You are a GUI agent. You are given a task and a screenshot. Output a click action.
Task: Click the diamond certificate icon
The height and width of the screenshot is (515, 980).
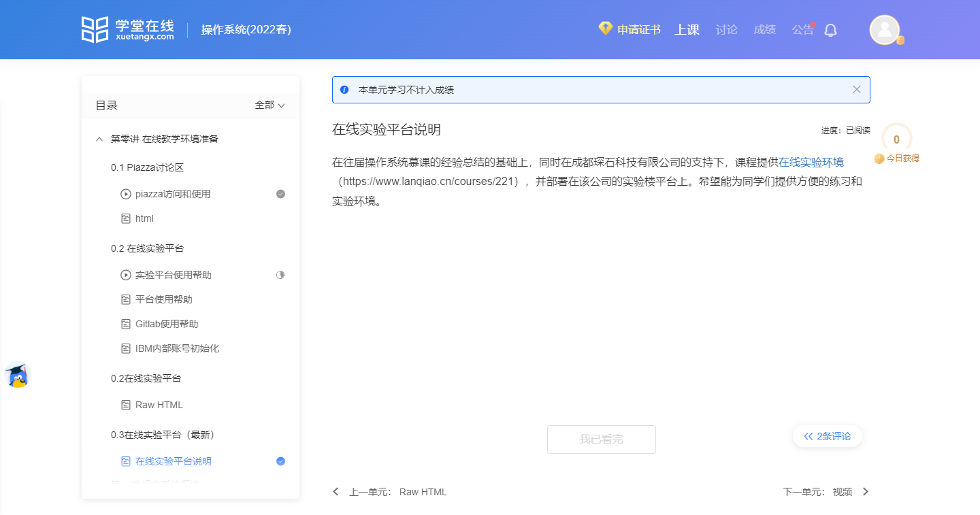tap(605, 29)
